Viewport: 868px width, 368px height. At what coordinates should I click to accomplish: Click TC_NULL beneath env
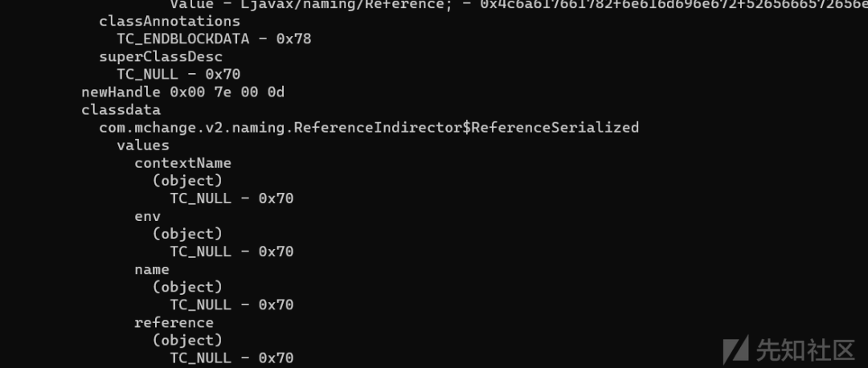click(x=231, y=251)
